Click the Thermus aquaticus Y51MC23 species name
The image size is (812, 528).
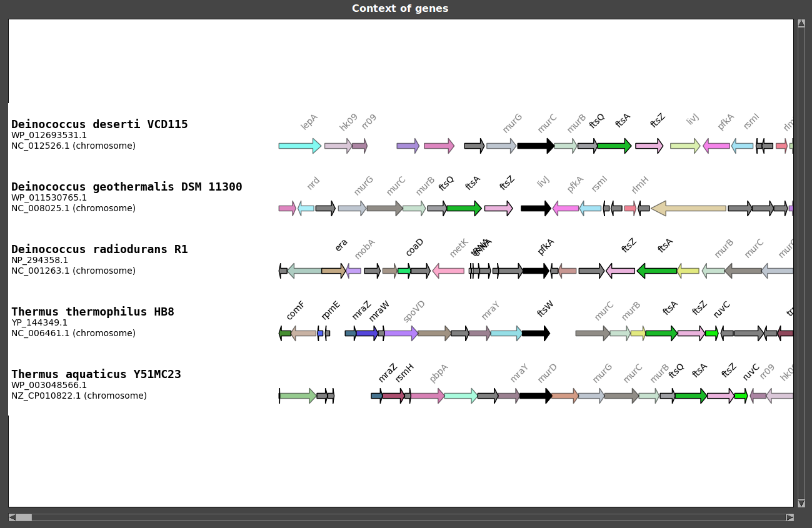point(96,374)
